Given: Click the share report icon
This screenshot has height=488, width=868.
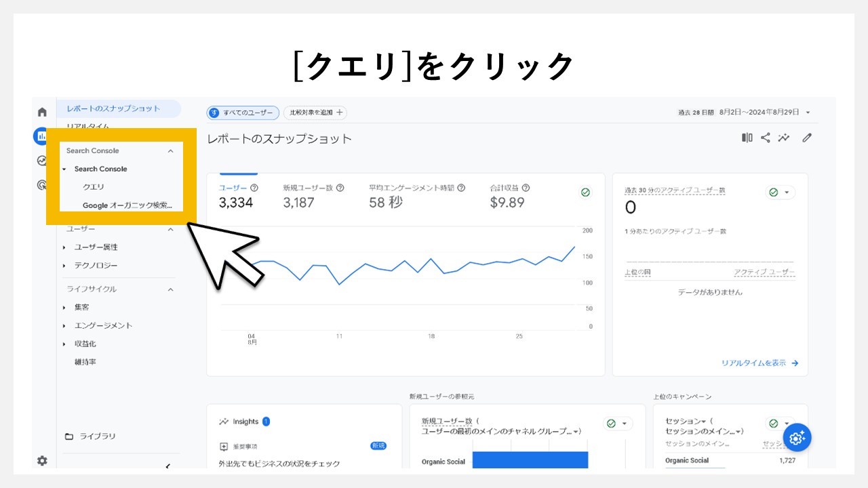Looking at the screenshot, I should [x=765, y=138].
